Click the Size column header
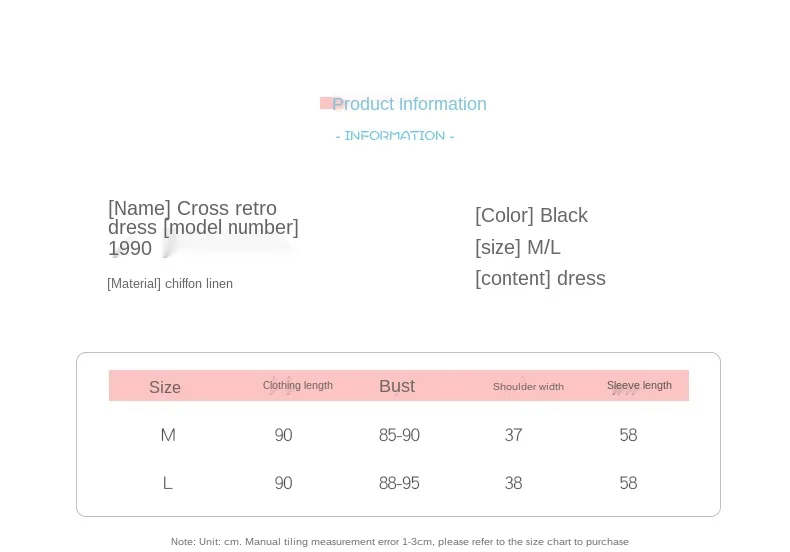 tap(165, 387)
